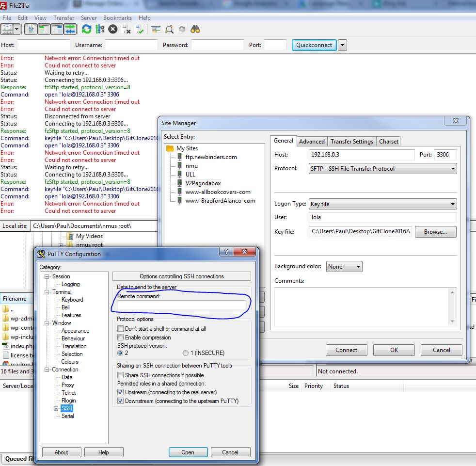This screenshot has width=476, height=466.
Task: Collapse the Terminal category in PuTTY tree
Action: coord(47,292)
